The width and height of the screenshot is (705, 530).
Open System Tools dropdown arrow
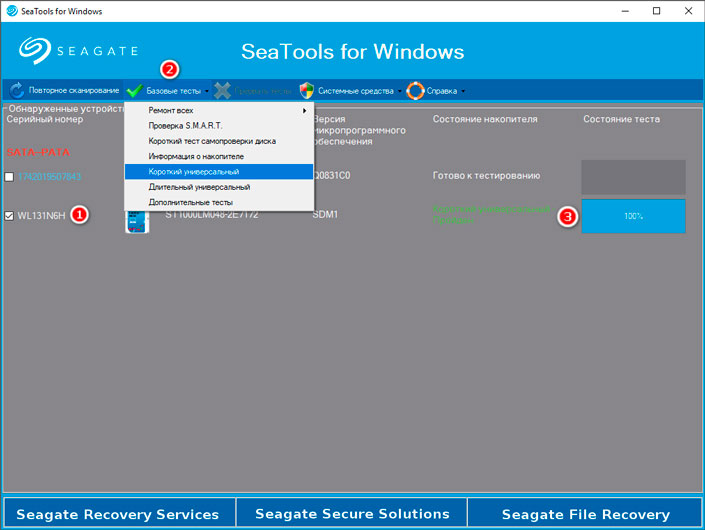399,91
